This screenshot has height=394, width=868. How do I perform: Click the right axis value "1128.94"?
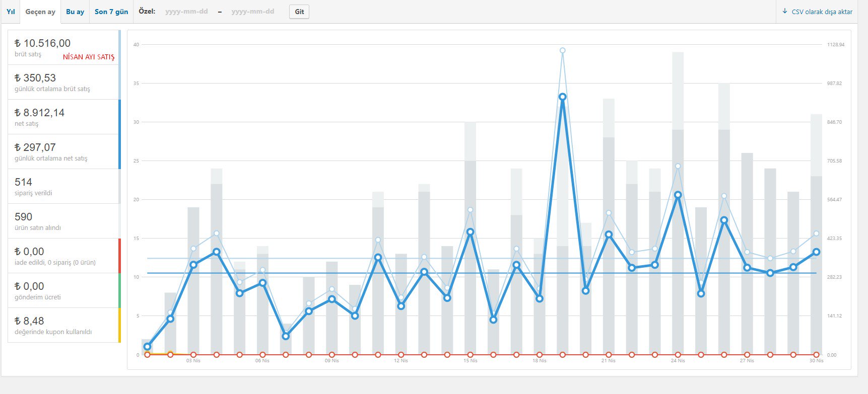836,45
